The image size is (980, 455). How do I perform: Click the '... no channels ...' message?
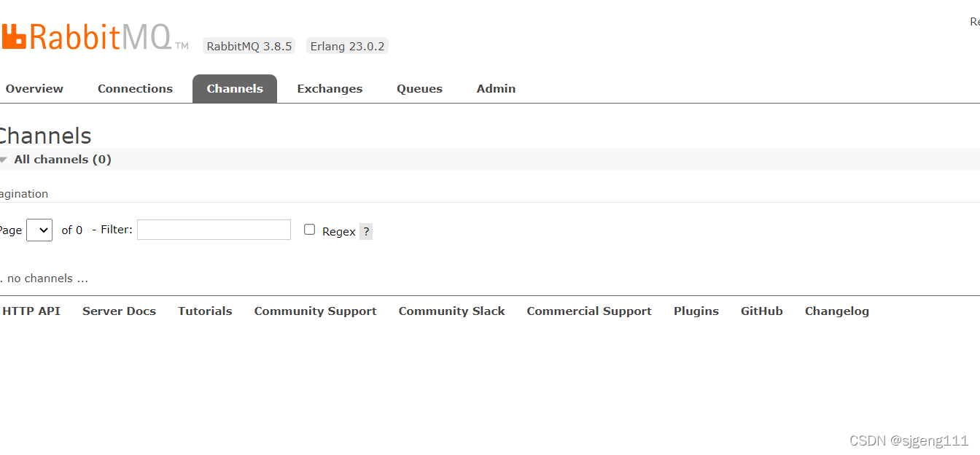(44, 279)
